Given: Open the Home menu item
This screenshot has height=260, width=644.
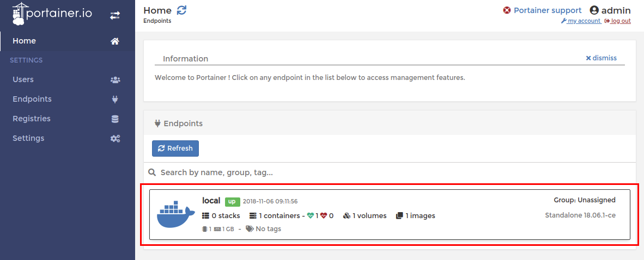Looking at the screenshot, I should 25,41.
